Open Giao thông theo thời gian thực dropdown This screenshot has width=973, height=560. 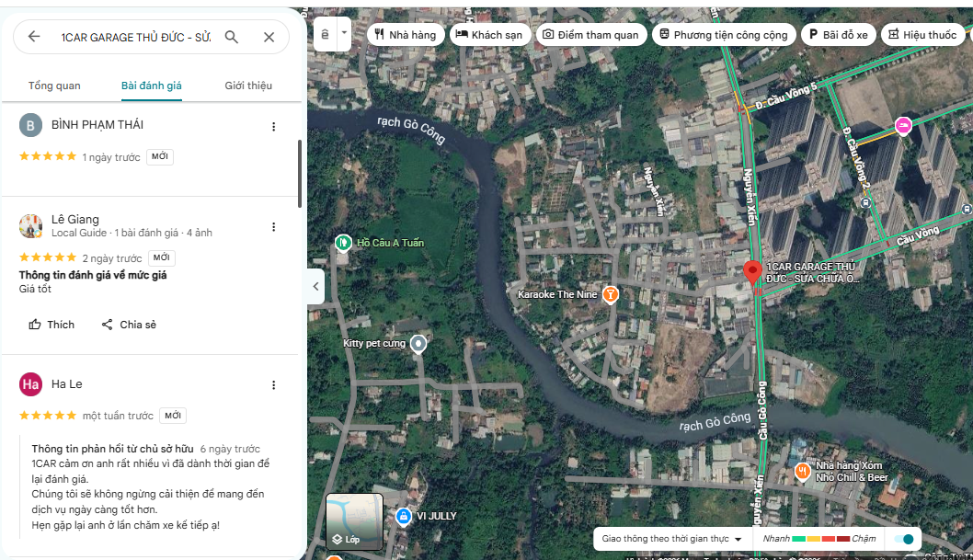672,538
